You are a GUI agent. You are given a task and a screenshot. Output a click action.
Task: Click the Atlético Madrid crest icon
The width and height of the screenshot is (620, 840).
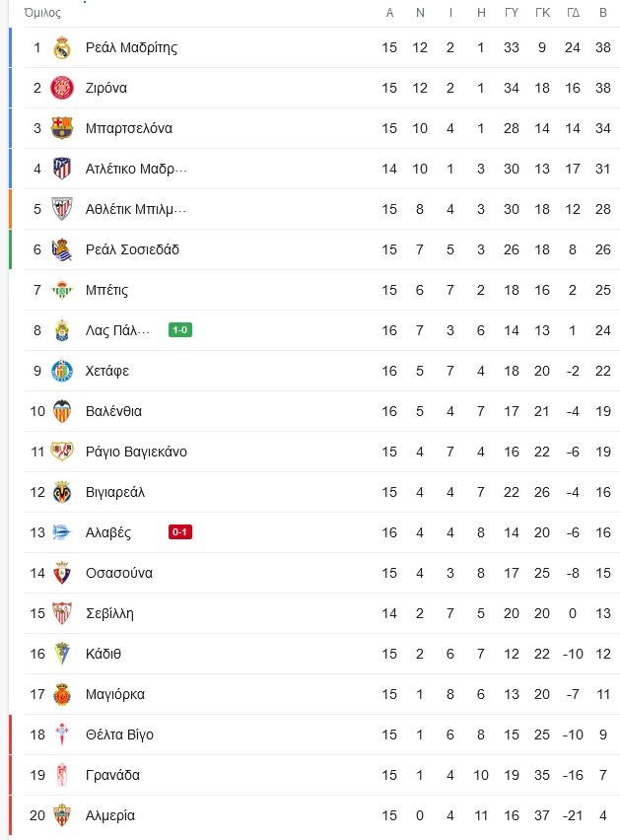pos(62,169)
